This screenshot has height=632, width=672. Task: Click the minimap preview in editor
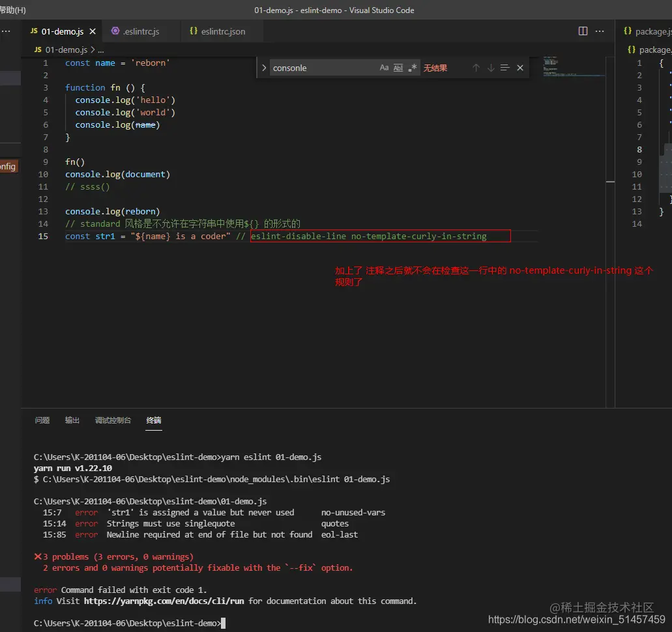coord(572,67)
